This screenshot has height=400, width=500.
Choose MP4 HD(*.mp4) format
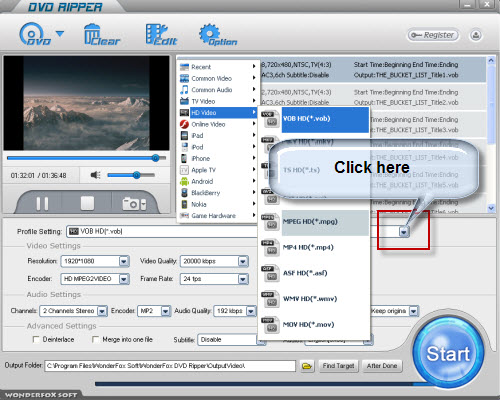[x=325, y=248]
